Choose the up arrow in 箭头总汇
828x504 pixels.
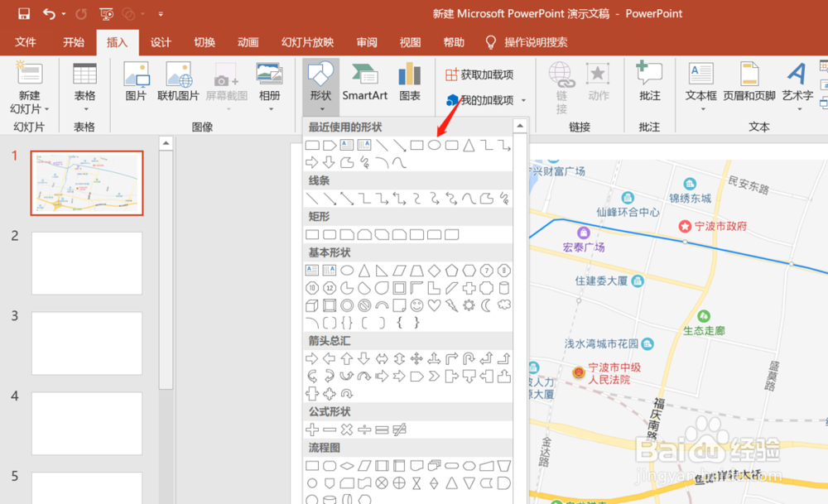[347, 359]
